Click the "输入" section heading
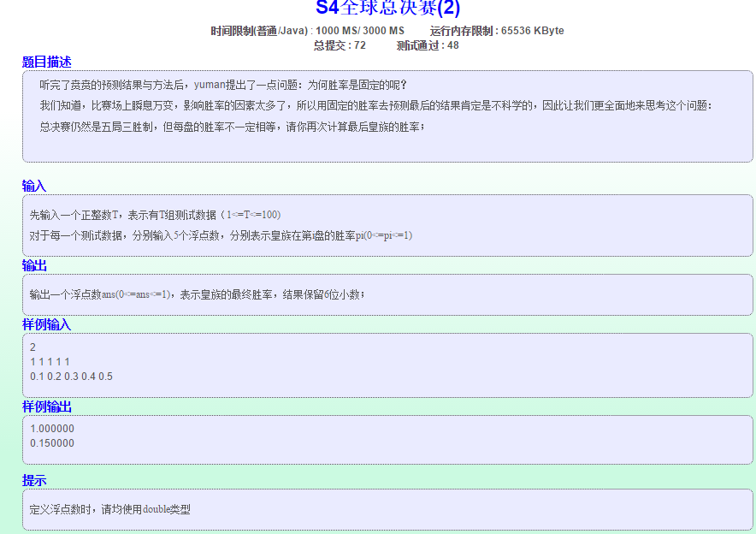Viewport: 756px width, 534px height. (33, 186)
